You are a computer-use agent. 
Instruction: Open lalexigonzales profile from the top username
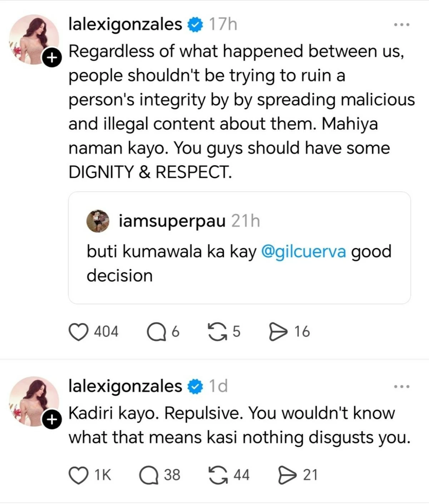[125, 25]
